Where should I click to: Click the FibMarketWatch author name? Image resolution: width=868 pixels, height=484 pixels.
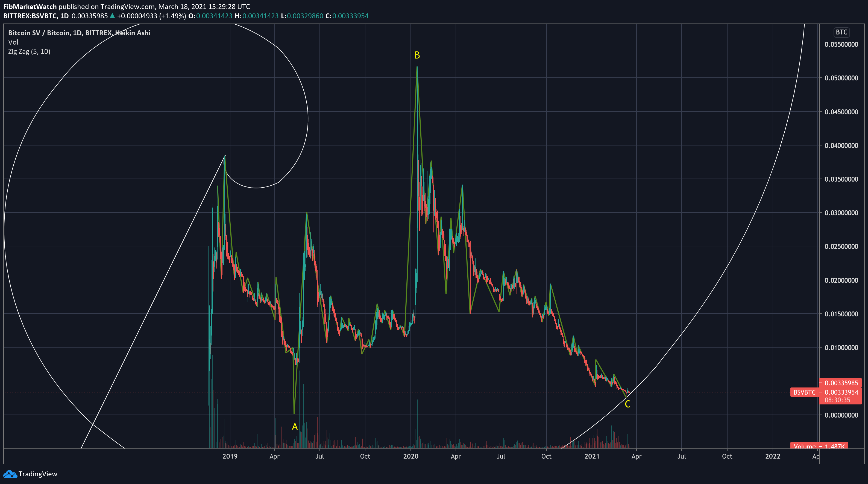pos(30,6)
